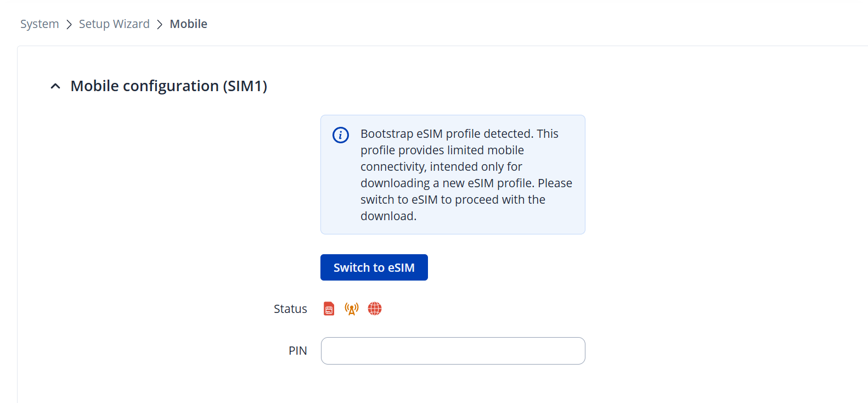
Task: Click the chevron separator after Setup Wizard
Action: pos(160,24)
